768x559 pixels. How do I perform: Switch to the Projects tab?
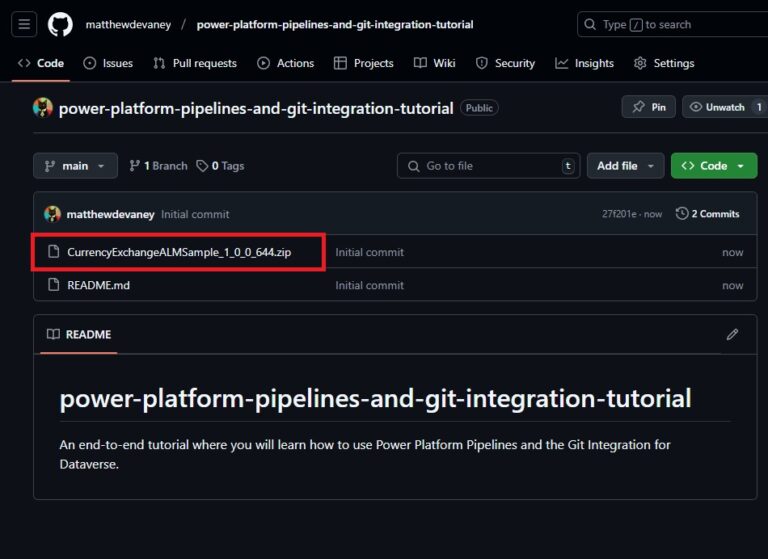[x=364, y=63]
